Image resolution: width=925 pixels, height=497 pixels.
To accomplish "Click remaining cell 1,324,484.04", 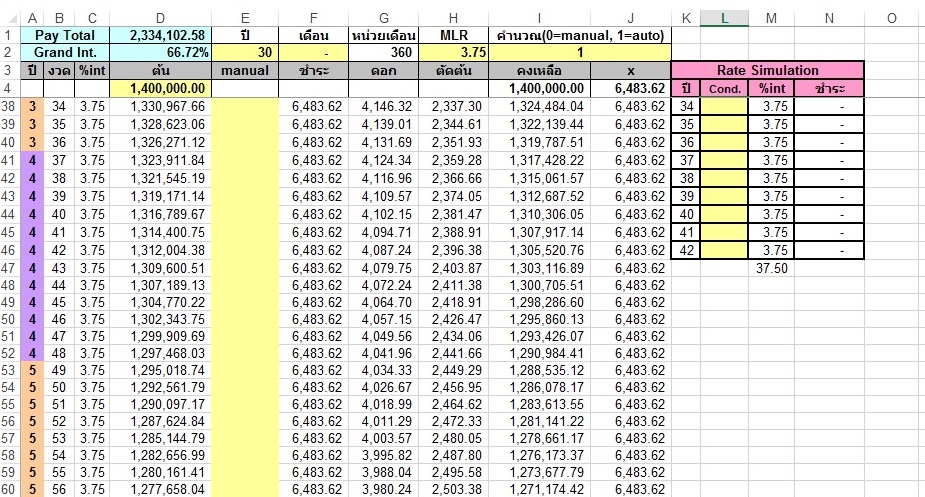I will [539, 106].
